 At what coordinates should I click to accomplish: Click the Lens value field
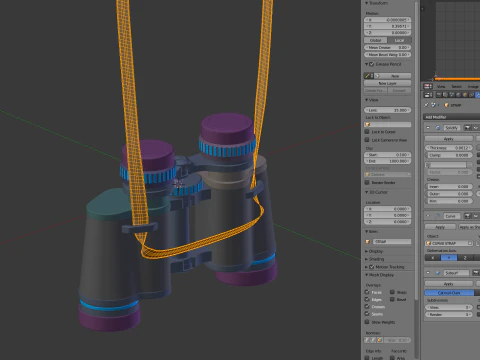coord(388,110)
